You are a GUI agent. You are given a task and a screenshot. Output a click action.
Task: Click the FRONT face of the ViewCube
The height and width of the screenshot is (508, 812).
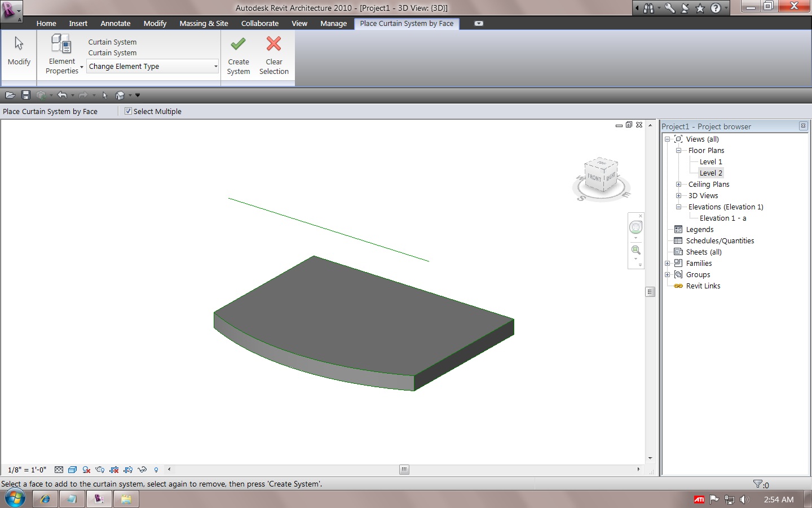pos(594,178)
